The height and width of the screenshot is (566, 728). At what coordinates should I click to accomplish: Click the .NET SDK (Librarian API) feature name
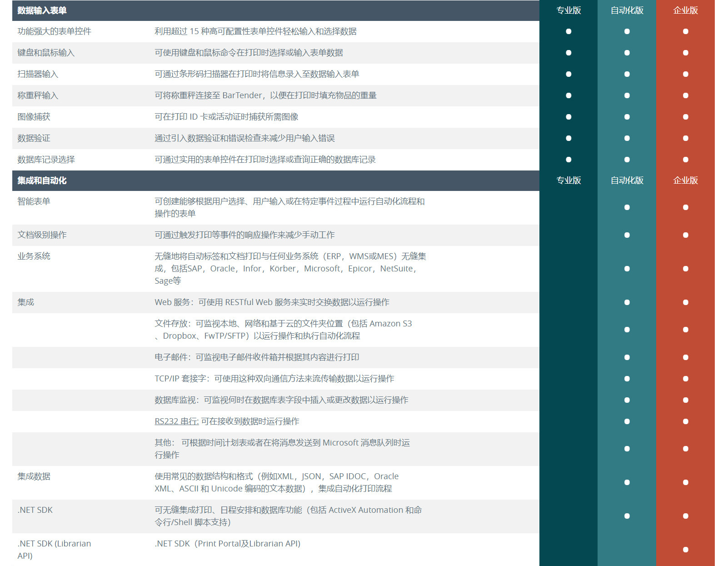pyautogui.click(x=54, y=550)
